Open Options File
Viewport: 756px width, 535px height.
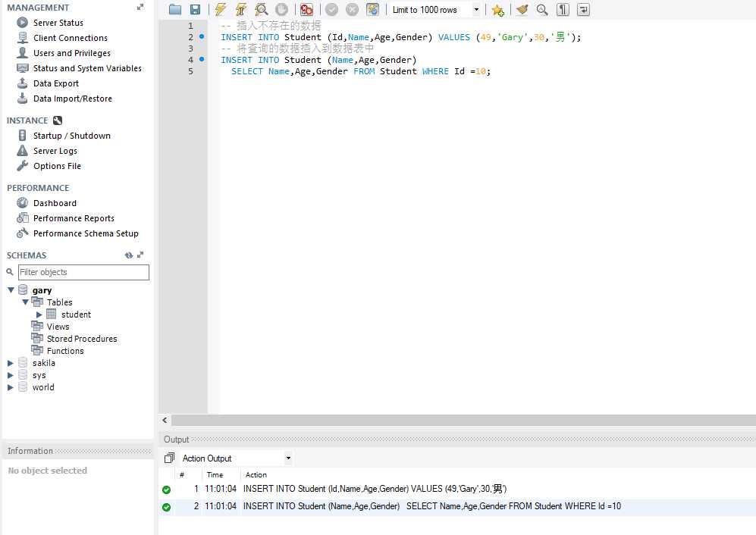pos(57,166)
